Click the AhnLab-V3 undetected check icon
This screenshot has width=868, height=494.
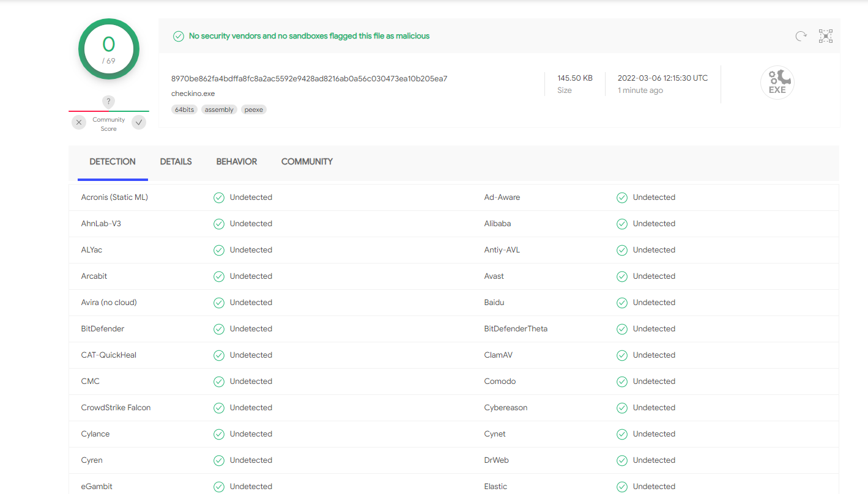click(x=219, y=224)
